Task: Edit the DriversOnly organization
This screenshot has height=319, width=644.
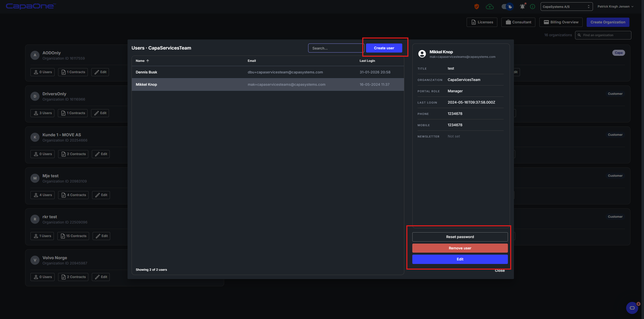Action: click(100, 113)
